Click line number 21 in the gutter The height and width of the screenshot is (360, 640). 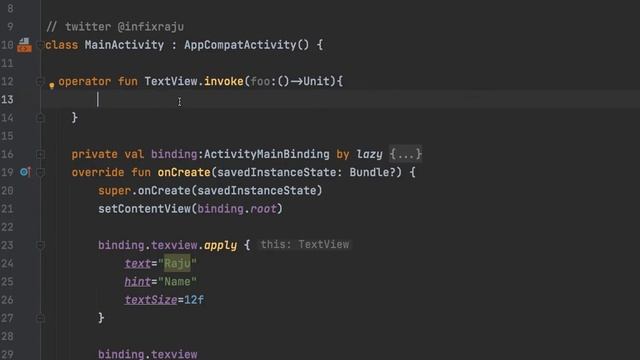coord(7,209)
